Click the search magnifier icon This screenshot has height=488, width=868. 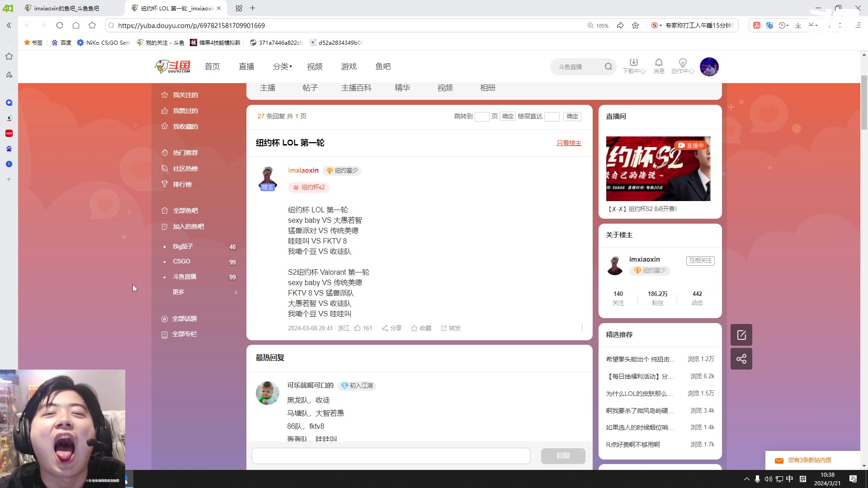pos(609,66)
